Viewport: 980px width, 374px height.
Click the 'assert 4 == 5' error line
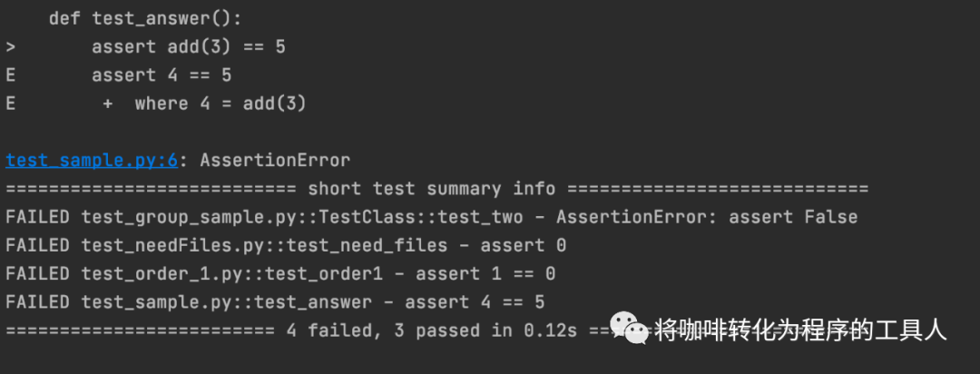click(162, 75)
